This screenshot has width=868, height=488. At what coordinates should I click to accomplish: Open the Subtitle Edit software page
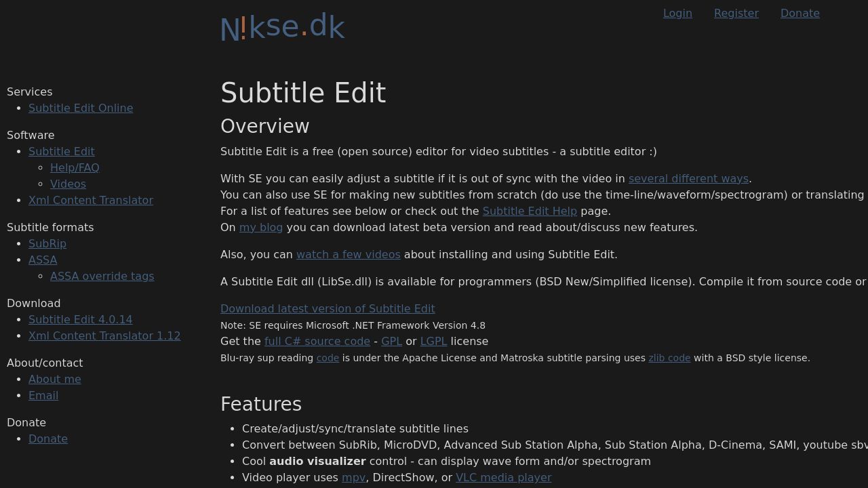[62, 151]
